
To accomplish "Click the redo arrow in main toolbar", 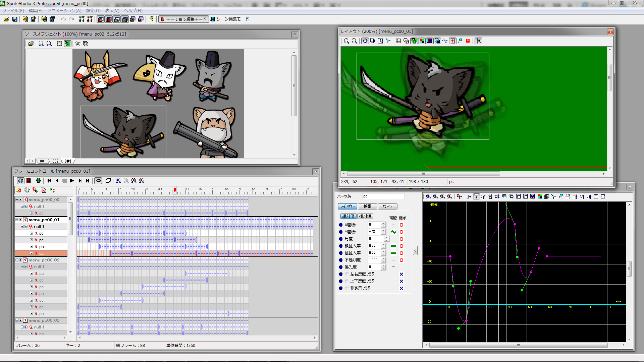I will click(x=71, y=19).
